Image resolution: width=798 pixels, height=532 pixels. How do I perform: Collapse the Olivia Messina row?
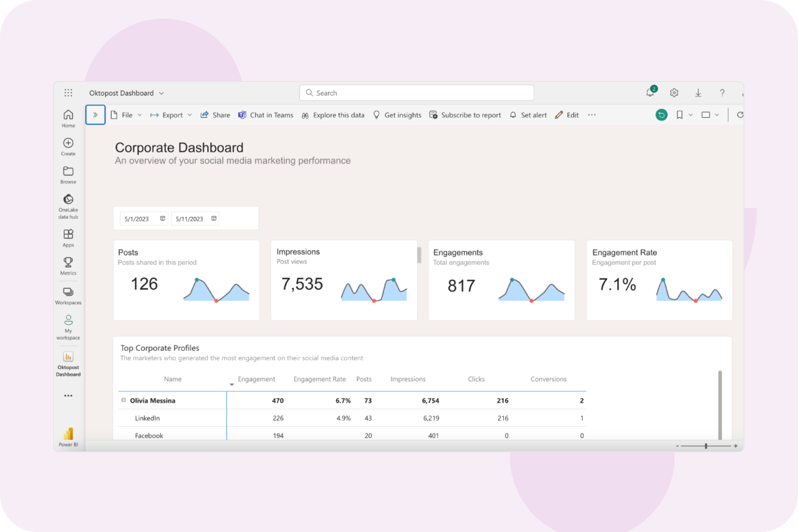123,401
